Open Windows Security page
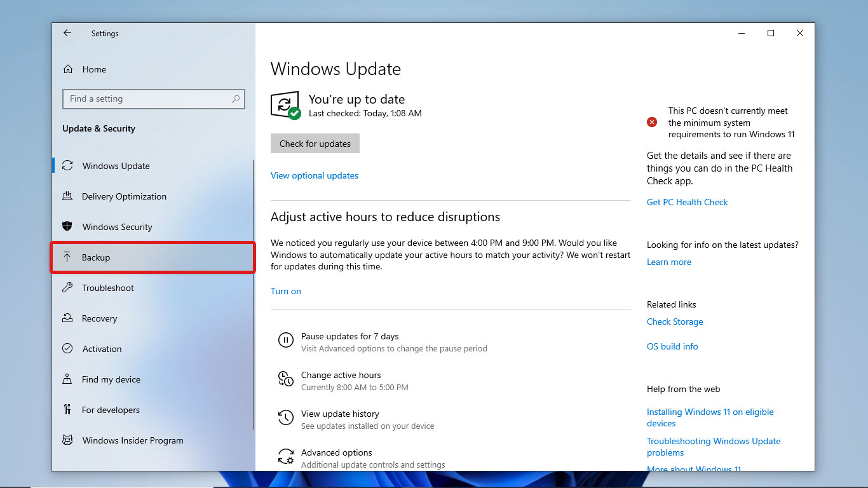Image resolution: width=868 pixels, height=488 pixels. pyautogui.click(x=118, y=227)
